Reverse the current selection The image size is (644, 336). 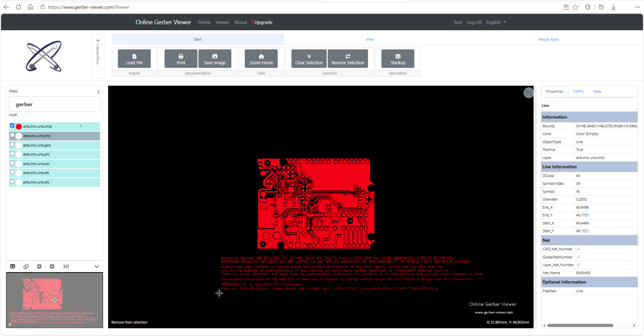[347, 59]
